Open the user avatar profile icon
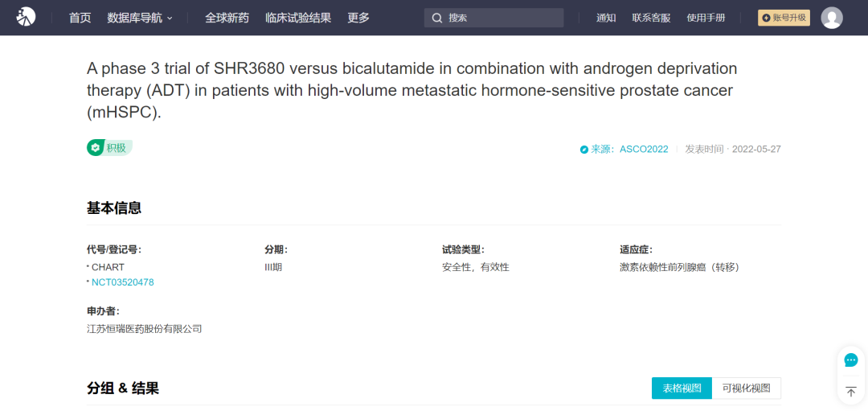Viewport: 868px width, 411px height. coord(832,18)
